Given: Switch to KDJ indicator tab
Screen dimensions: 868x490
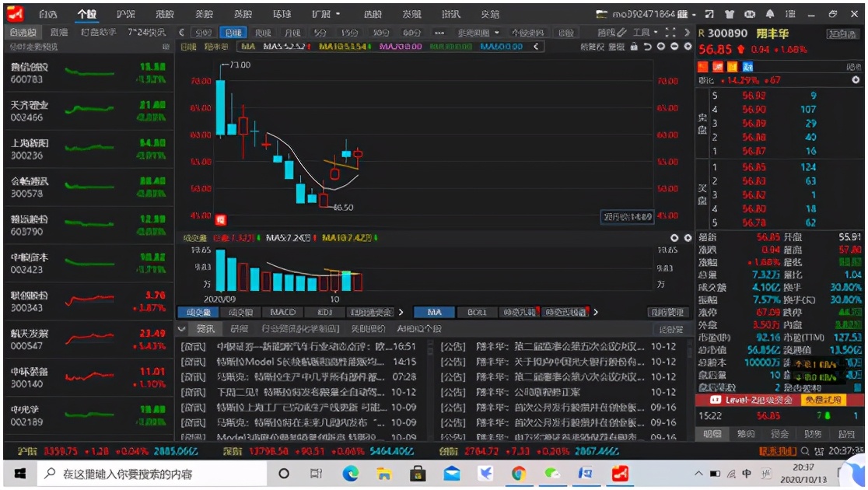Looking at the screenshot, I should click(325, 312).
